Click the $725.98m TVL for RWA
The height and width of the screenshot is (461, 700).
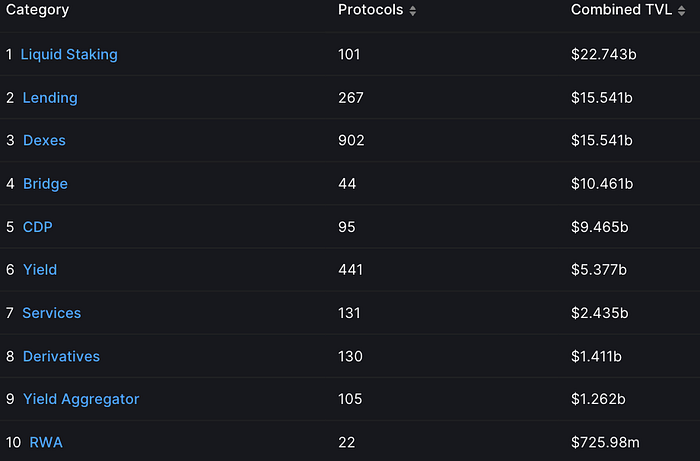coord(605,443)
